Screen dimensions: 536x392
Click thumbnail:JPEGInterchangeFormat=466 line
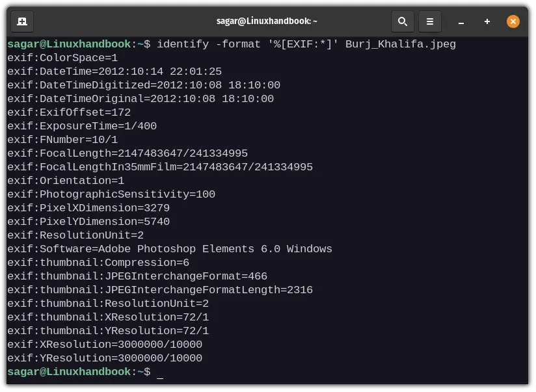(x=137, y=276)
